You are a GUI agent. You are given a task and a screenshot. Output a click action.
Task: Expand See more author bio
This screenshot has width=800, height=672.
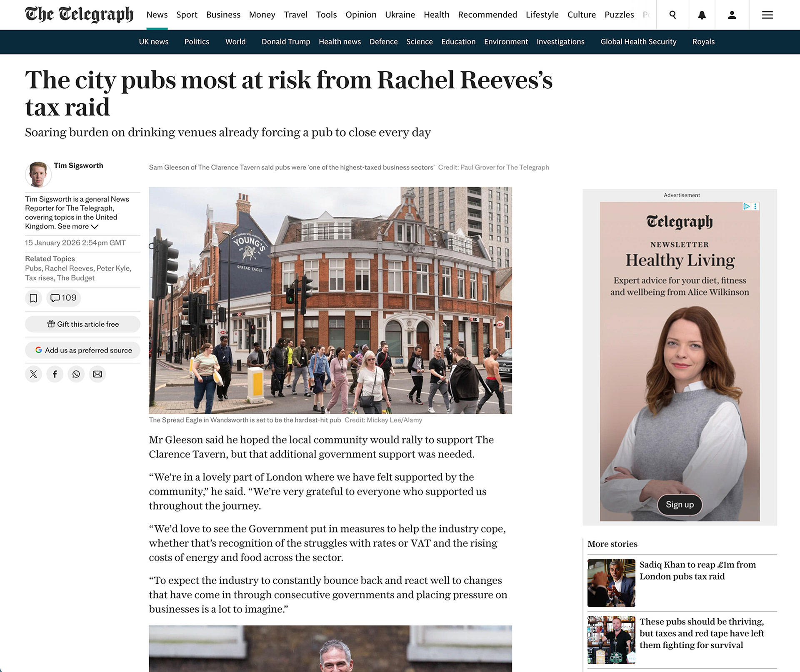[x=78, y=227]
